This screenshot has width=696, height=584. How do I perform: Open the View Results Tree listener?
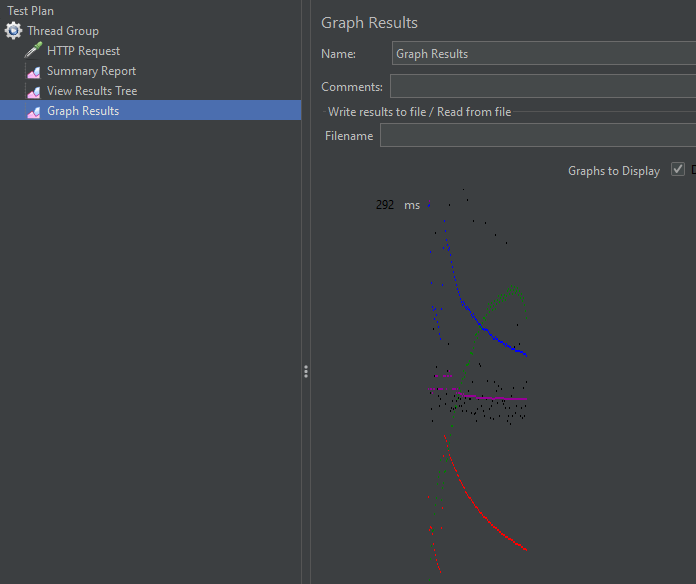(92, 91)
